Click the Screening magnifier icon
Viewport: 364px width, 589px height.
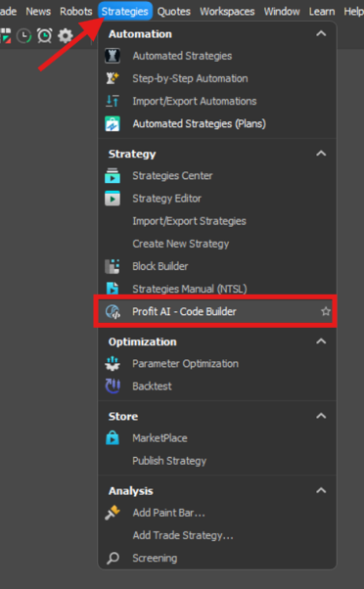pos(113,559)
